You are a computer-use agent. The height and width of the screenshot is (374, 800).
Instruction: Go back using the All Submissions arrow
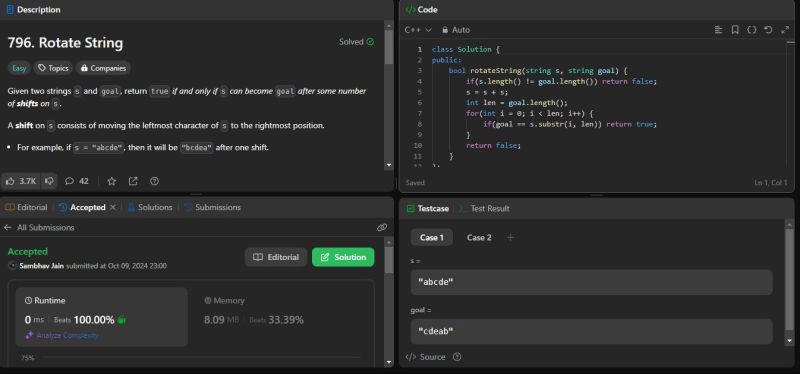(x=8, y=228)
